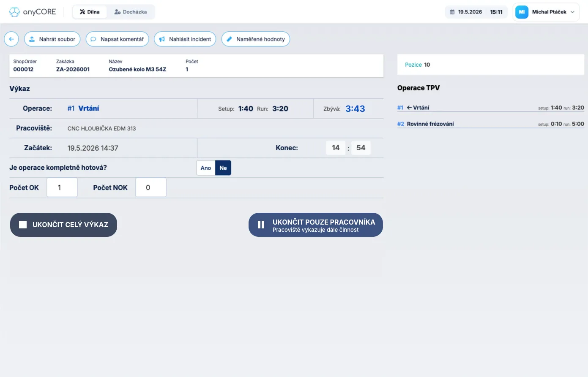Select #1 Vrtání in Operace TPV list
Screen dimensions: 588x377
pos(491,108)
